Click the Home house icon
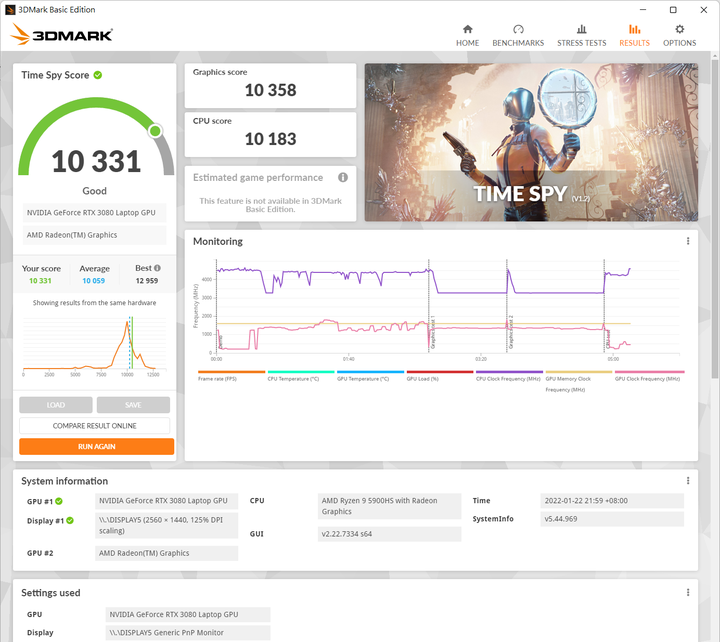Viewport: 720px width, 642px height. click(467, 29)
